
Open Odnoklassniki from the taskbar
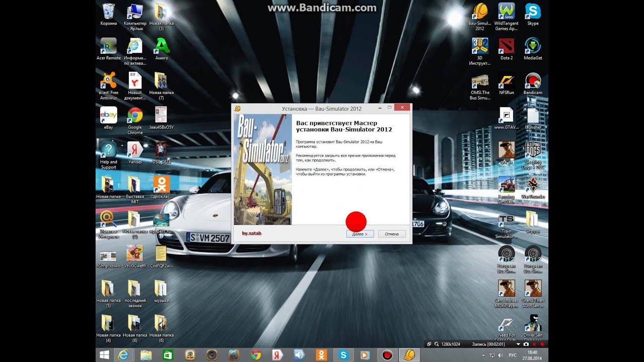click(x=321, y=355)
